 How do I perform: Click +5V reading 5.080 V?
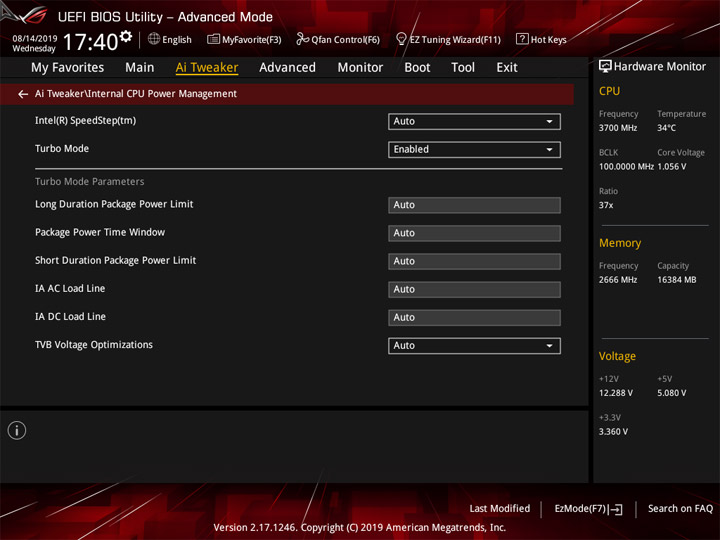pos(671,393)
